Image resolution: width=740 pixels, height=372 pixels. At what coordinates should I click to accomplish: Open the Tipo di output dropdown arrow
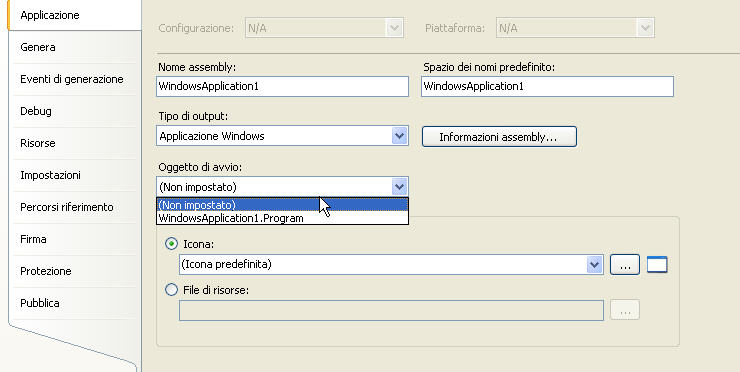pos(399,136)
